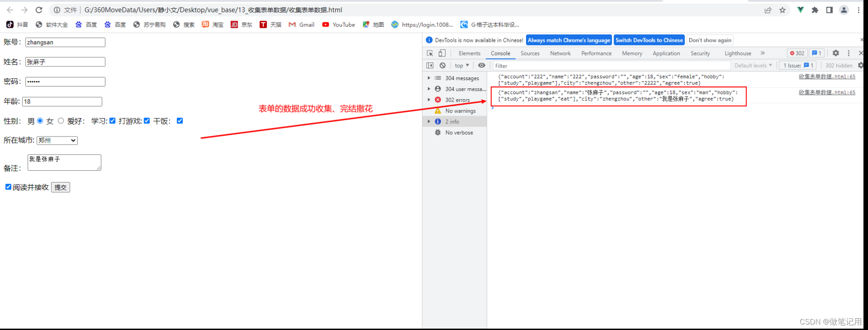Open the 地图 bookmark

[x=373, y=25]
